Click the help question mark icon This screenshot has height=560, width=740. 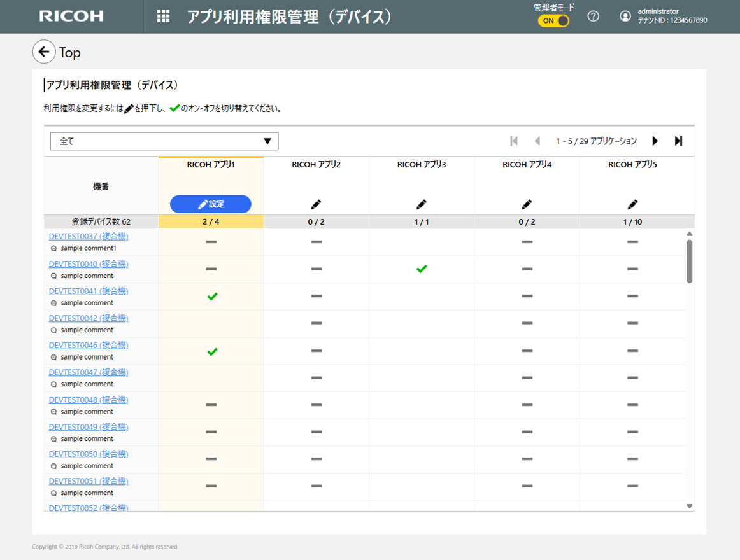[594, 17]
